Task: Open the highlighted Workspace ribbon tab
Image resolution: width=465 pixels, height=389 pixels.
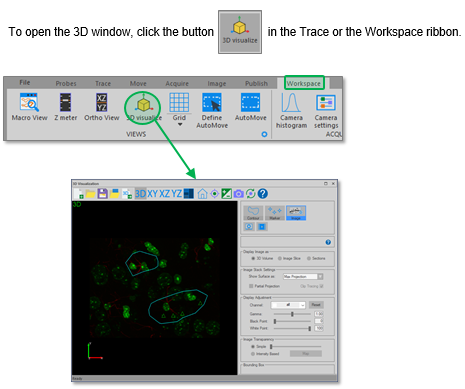Action: point(304,83)
